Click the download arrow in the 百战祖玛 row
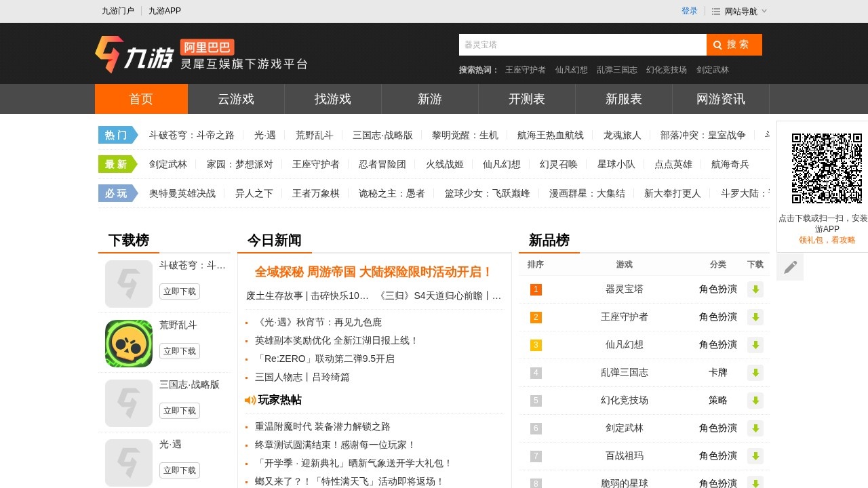 755,456
